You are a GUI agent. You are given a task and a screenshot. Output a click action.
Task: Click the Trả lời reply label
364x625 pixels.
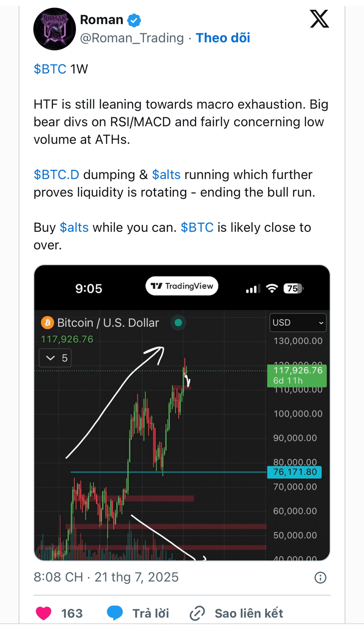151,613
